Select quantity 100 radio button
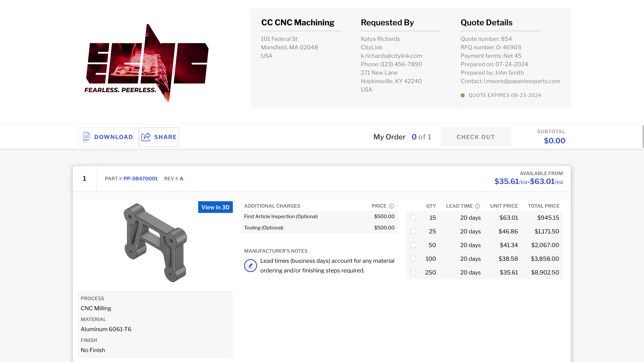Viewport: 644px width, 362px height. [x=413, y=259]
